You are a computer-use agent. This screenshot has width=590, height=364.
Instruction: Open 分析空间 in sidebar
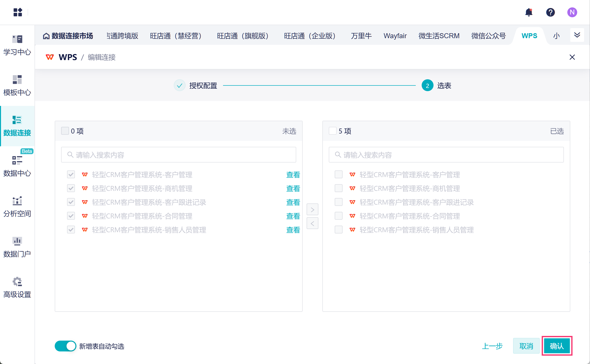tap(17, 207)
